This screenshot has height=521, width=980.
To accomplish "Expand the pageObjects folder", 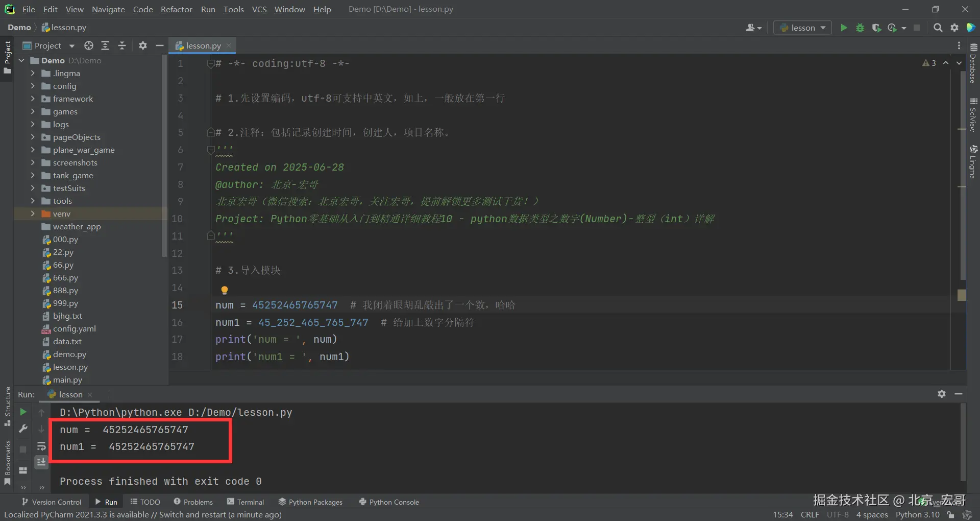I will (x=33, y=137).
